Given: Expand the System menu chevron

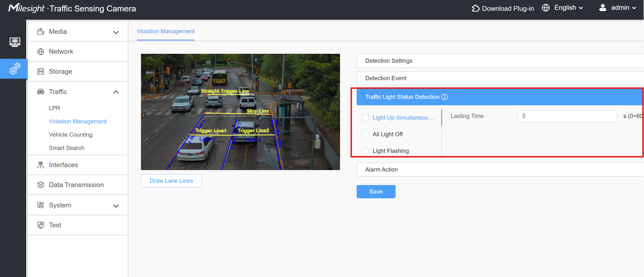Looking at the screenshot, I should [116, 206].
